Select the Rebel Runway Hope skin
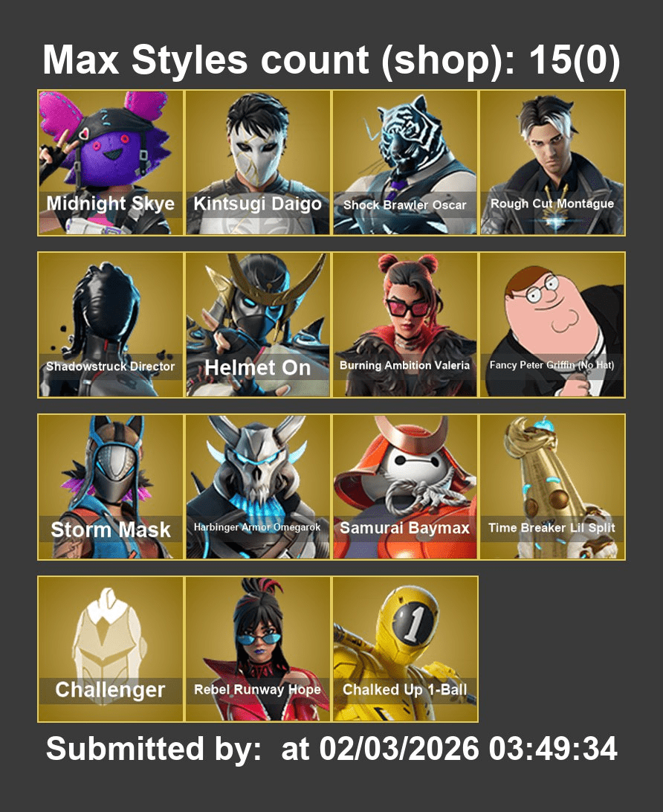663x812 pixels. click(258, 649)
